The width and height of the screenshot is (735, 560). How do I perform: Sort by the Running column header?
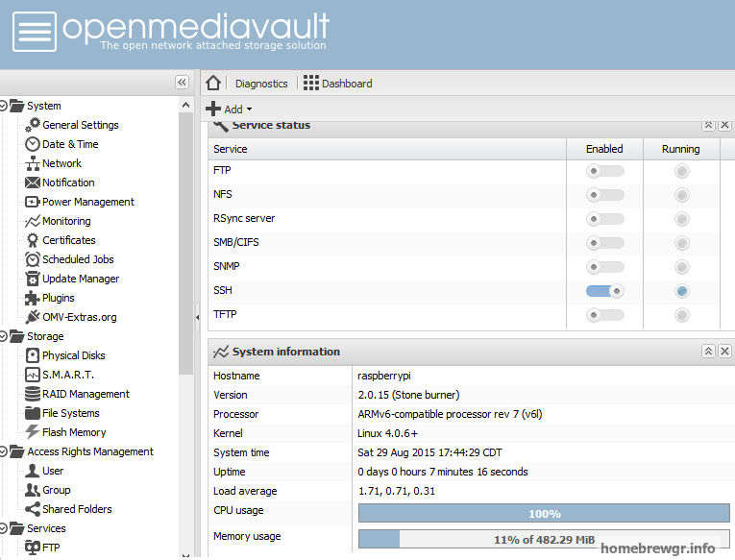tap(681, 149)
